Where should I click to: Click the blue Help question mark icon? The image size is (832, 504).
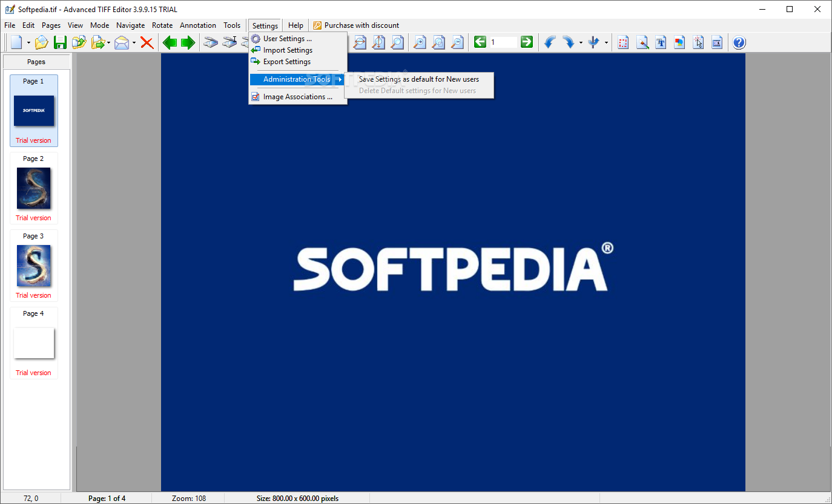pyautogui.click(x=739, y=42)
